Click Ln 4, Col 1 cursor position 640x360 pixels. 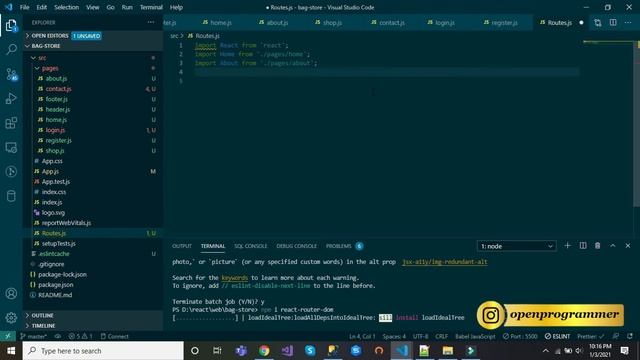pos(362,336)
